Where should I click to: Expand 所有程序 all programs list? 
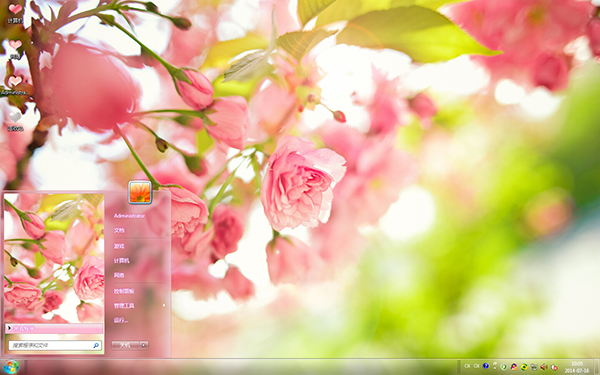(54, 328)
